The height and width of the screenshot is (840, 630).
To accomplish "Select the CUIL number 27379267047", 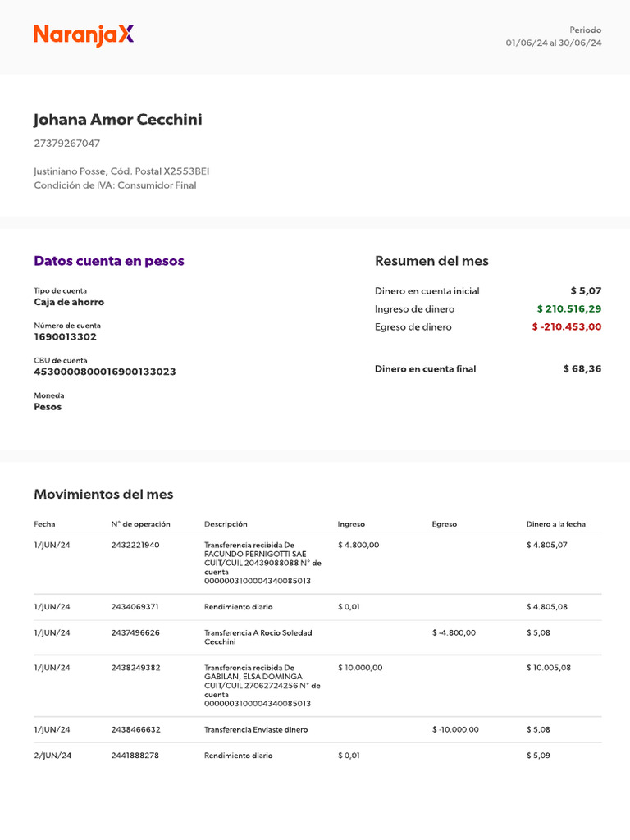I will tap(67, 143).
